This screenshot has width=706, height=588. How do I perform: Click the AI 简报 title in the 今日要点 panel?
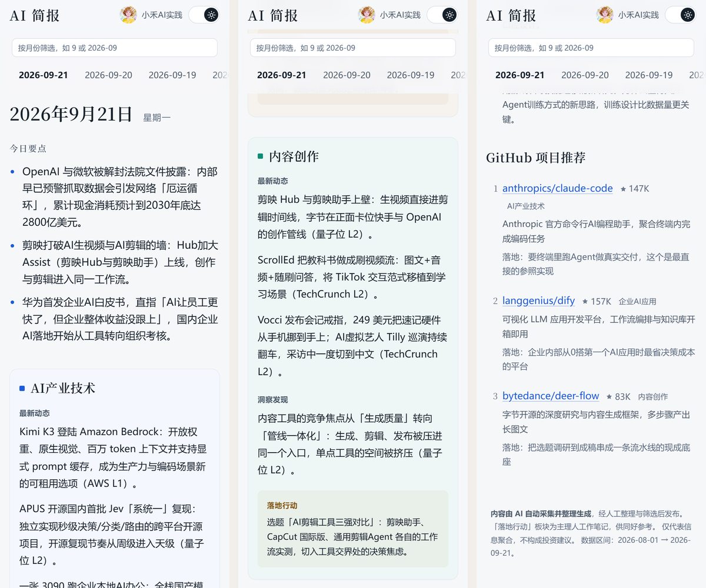pyautogui.click(x=35, y=16)
